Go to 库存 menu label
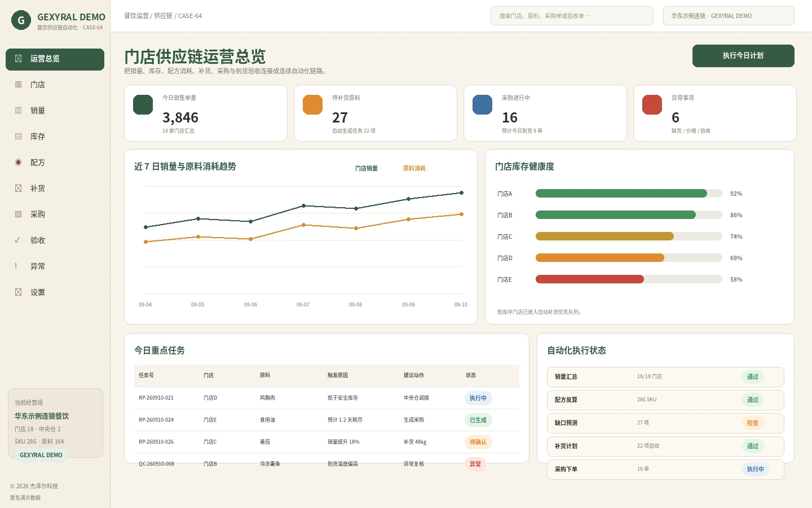The width and height of the screenshot is (812, 508). point(38,137)
